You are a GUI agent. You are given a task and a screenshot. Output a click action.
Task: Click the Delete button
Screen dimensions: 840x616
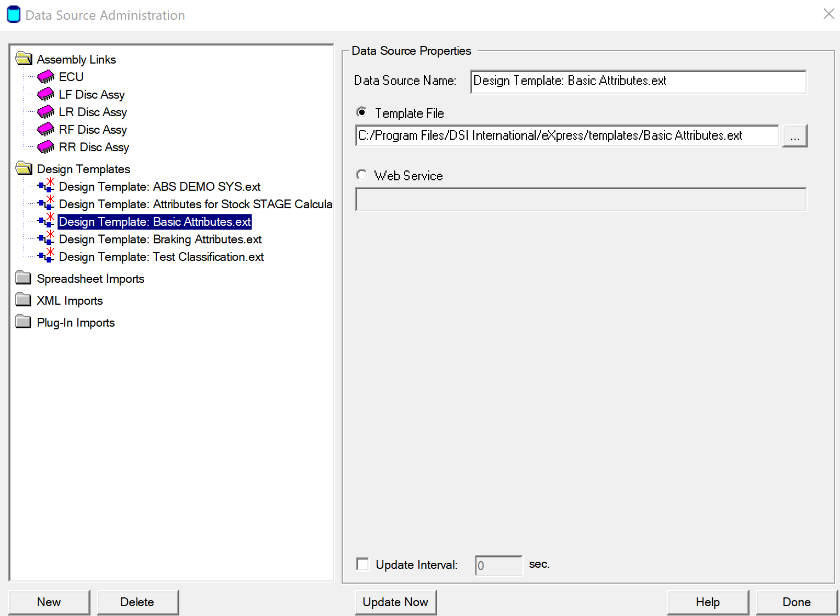138,602
